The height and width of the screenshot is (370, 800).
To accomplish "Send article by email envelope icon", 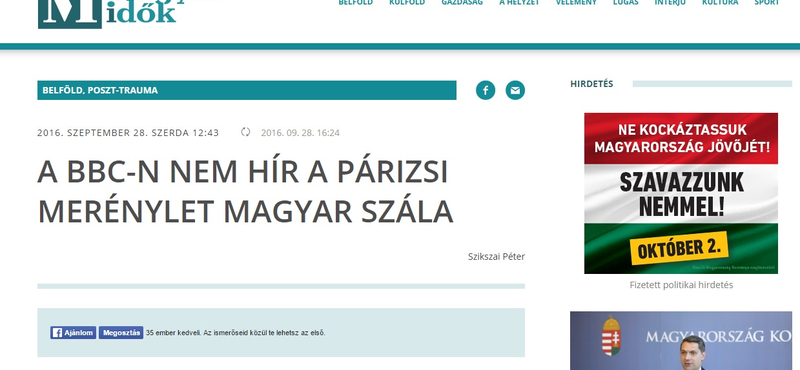I will click(x=515, y=90).
